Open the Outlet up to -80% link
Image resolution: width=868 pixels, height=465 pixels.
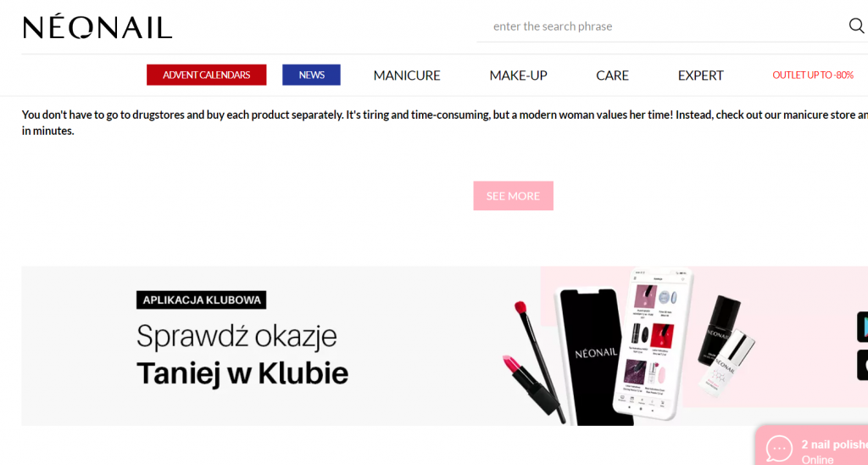(813, 76)
